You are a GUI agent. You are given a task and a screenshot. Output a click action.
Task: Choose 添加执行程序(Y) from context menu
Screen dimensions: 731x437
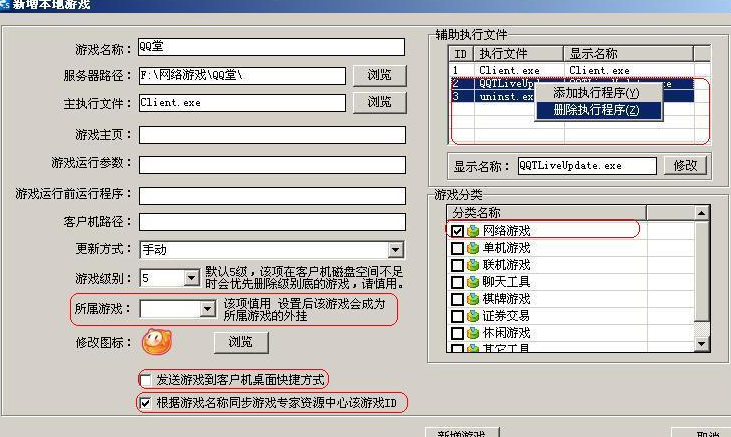click(598, 93)
